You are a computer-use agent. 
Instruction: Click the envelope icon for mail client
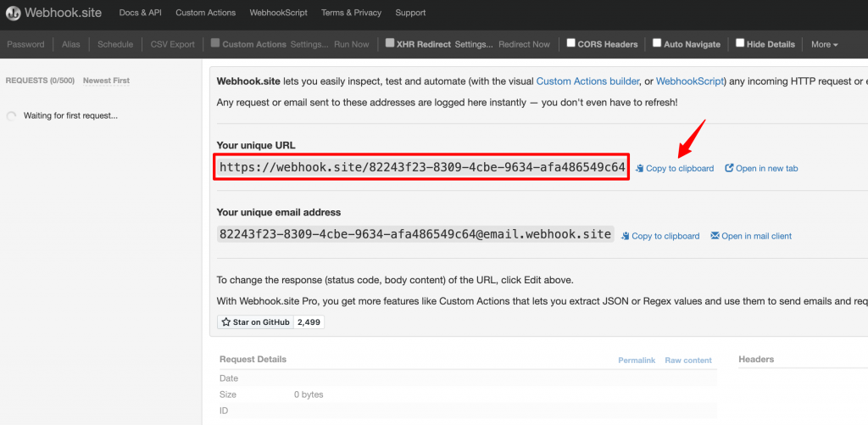(x=715, y=236)
